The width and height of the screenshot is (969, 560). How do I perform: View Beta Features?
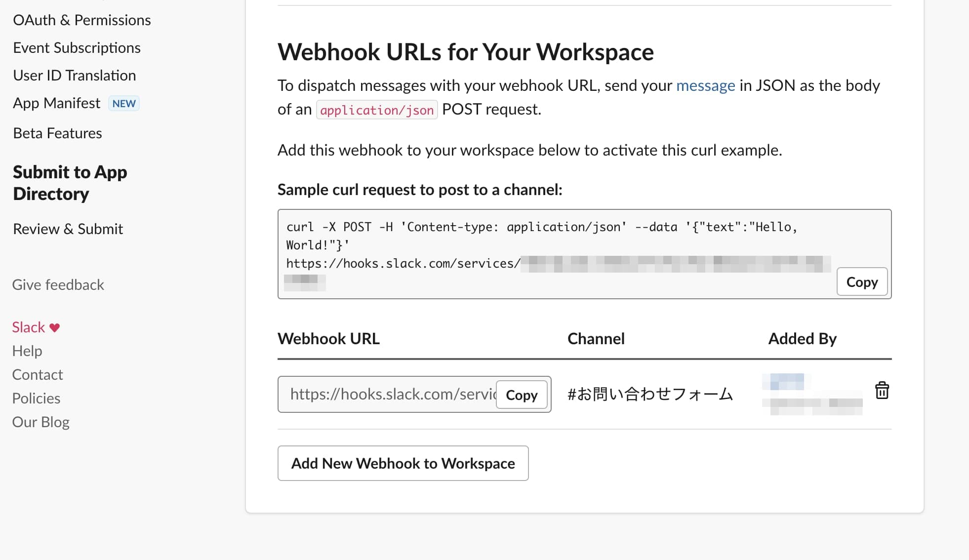click(57, 133)
